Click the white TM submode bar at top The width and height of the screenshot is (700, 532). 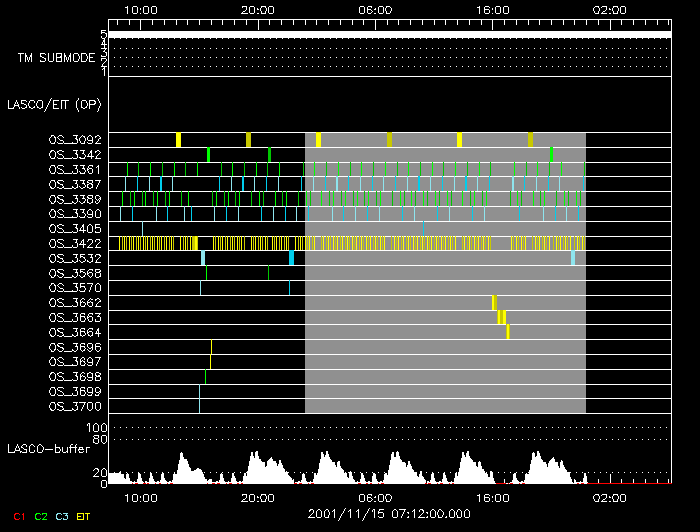(388, 34)
